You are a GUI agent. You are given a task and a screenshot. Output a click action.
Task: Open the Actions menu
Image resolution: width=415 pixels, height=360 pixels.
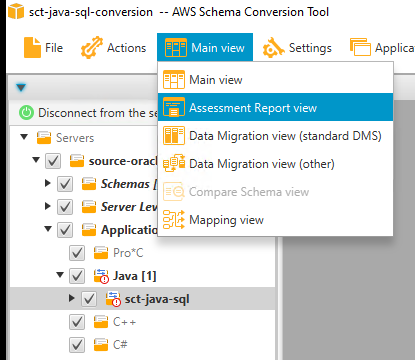(113, 48)
